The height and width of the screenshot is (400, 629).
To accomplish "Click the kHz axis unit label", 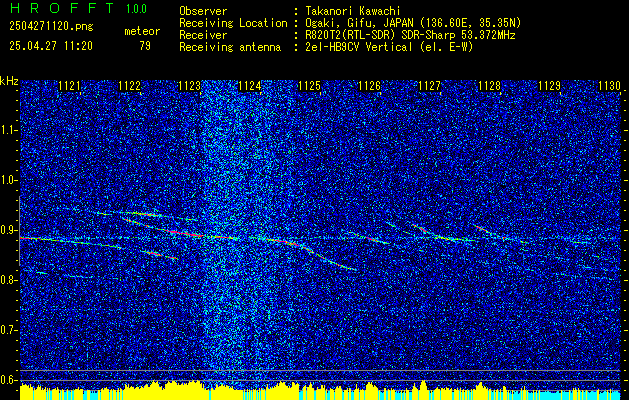I will (9, 81).
